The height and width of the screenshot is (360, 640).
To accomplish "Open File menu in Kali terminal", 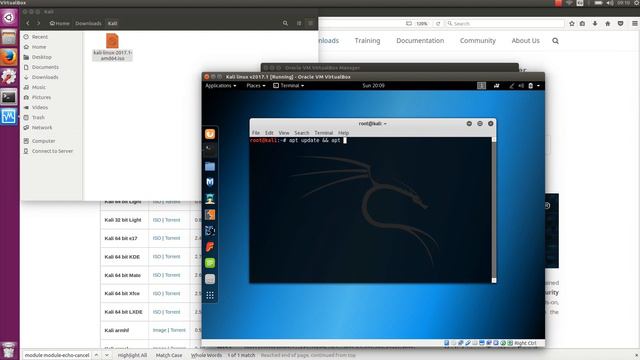I will (256, 133).
